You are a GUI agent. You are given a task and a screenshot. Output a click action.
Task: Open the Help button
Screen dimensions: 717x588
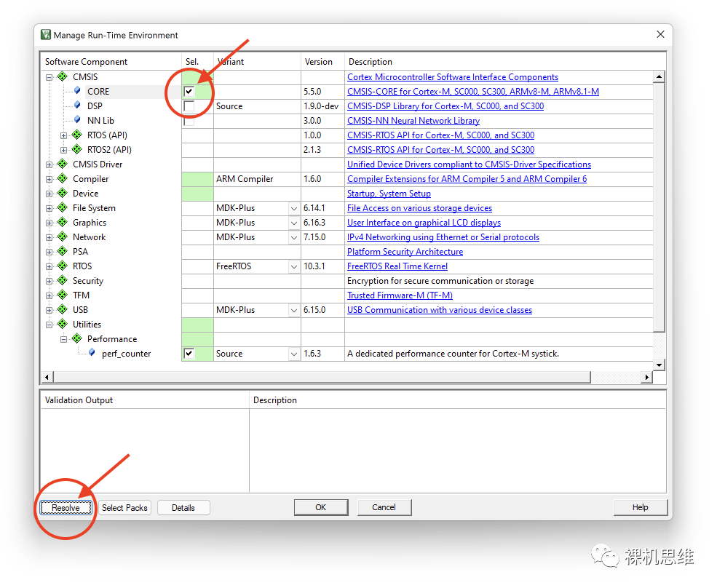click(x=640, y=507)
